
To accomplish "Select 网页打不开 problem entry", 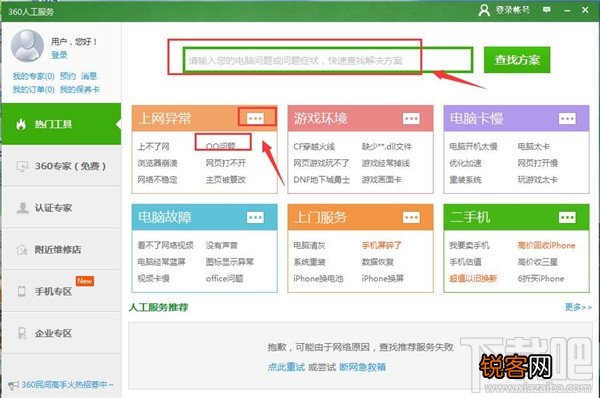I will 226,163.
